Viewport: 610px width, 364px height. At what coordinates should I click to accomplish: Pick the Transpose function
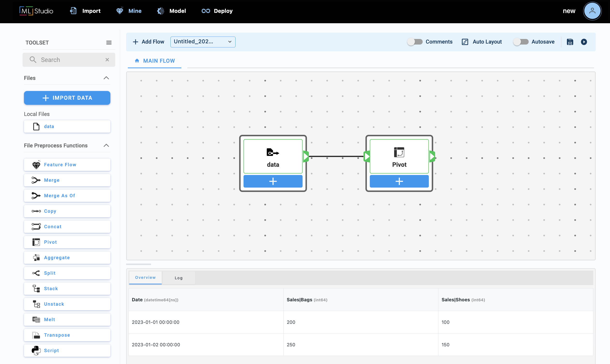click(x=67, y=335)
